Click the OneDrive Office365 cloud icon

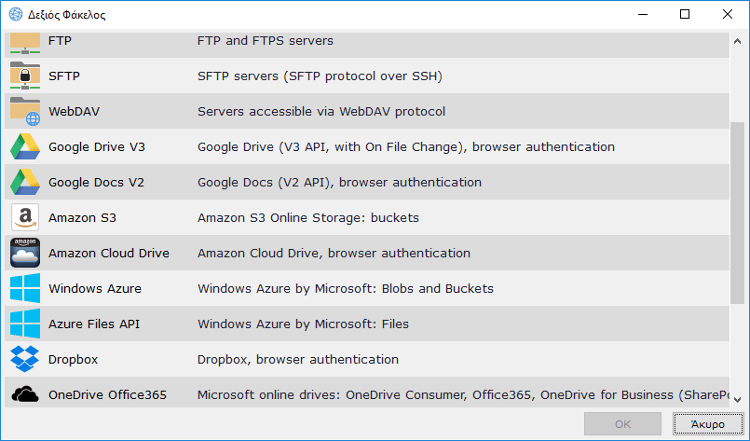pos(25,395)
